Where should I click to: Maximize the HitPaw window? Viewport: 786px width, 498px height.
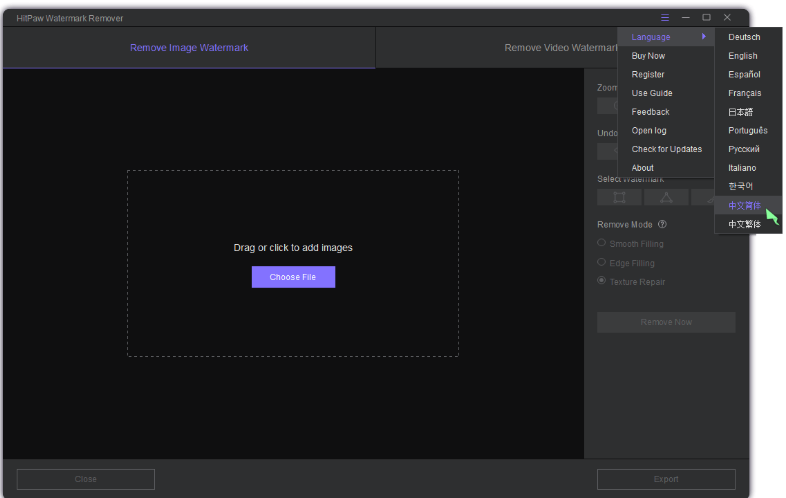pos(706,17)
